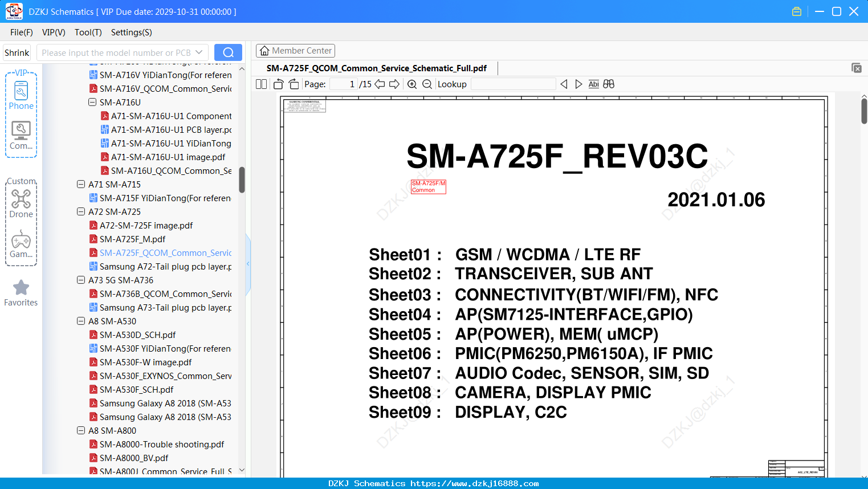
Task: Go to the next page arrow
Action: coord(394,84)
